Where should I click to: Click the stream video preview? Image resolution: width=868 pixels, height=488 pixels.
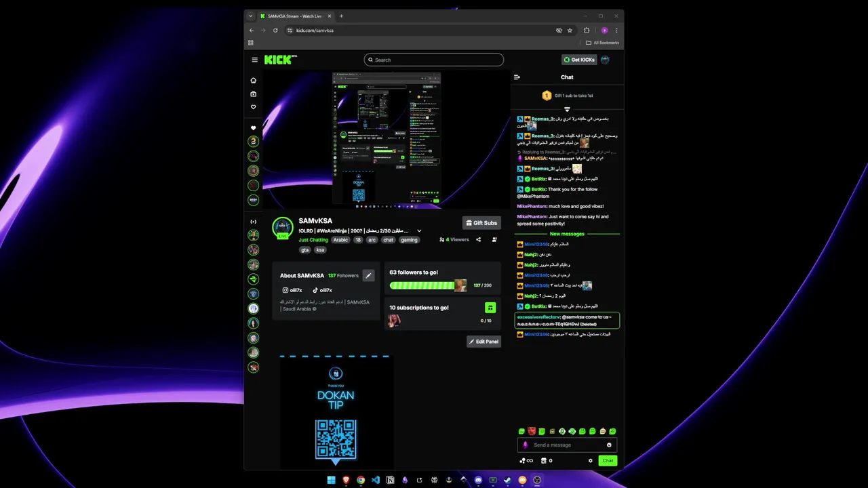coord(387,139)
